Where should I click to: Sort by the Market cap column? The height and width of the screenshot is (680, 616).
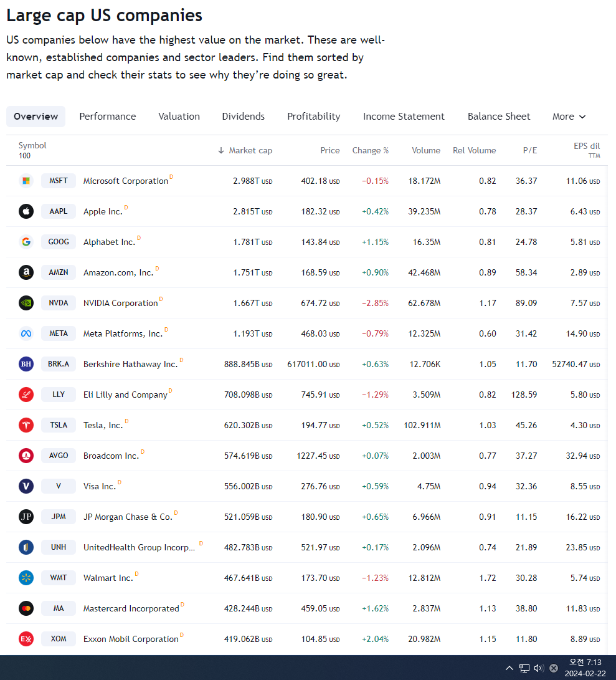coord(245,150)
